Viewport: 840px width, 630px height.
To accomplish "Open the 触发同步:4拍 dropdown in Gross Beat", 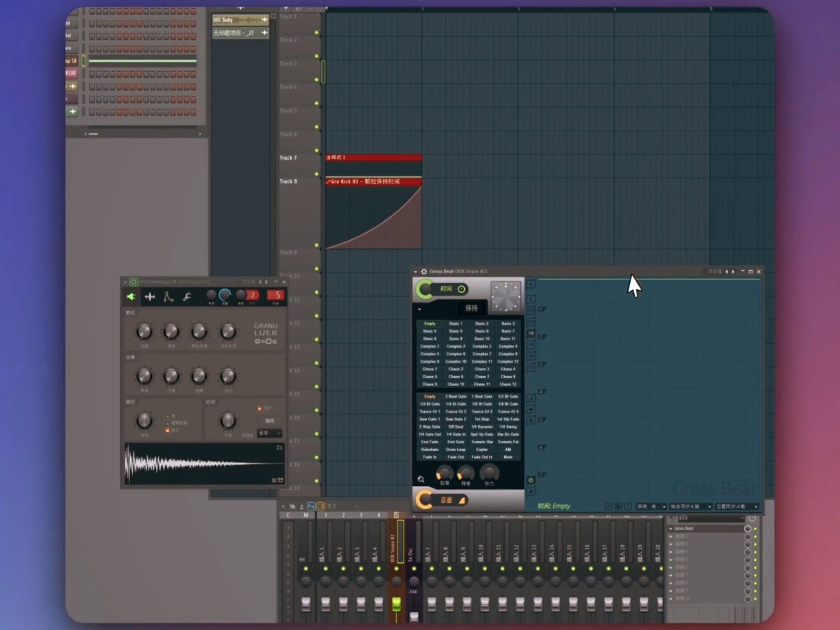I will [691, 506].
